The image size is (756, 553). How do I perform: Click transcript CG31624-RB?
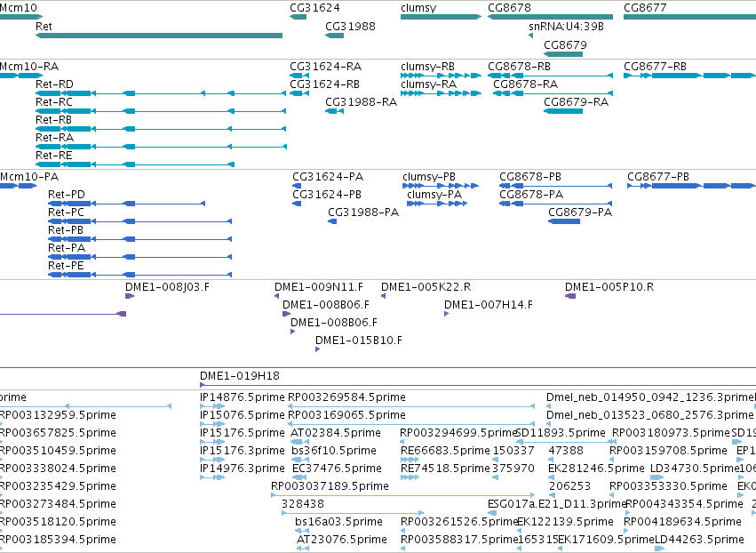point(299,93)
